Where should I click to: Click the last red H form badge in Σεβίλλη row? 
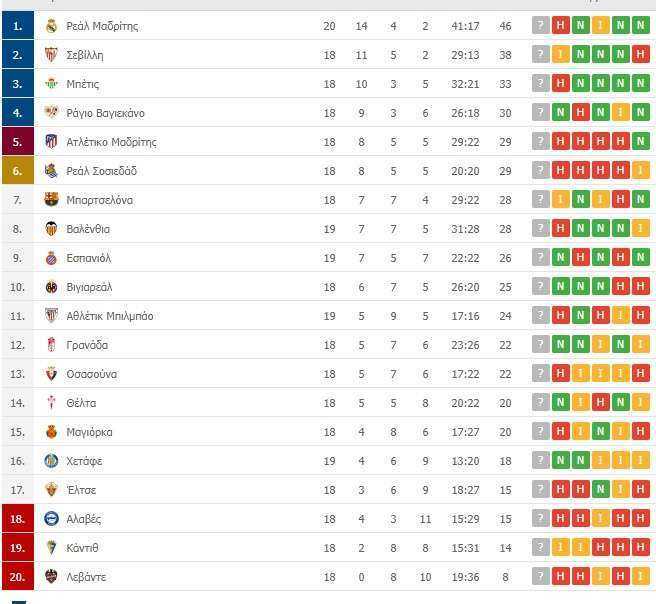tap(641, 54)
